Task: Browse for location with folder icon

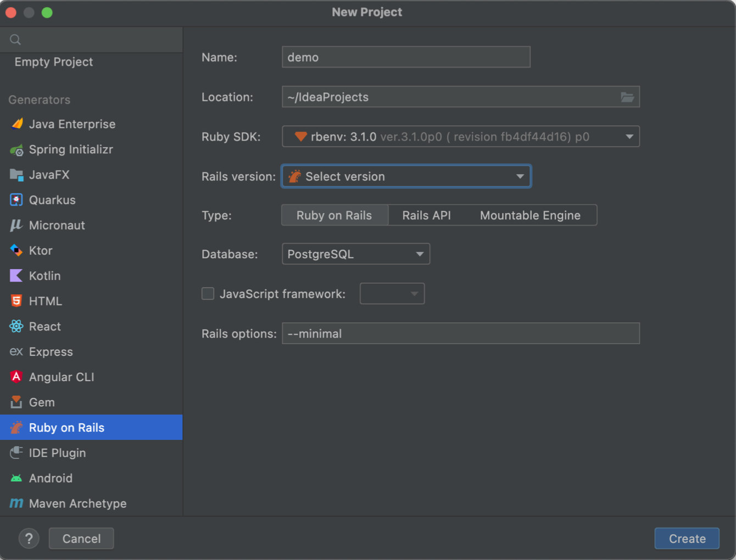Action: pyautogui.click(x=627, y=97)
